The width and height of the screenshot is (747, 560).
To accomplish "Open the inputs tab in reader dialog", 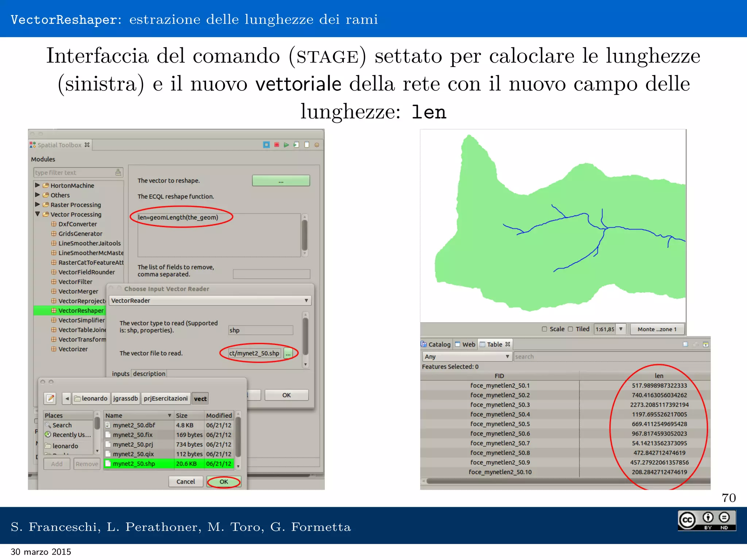I will click(121, 374).
